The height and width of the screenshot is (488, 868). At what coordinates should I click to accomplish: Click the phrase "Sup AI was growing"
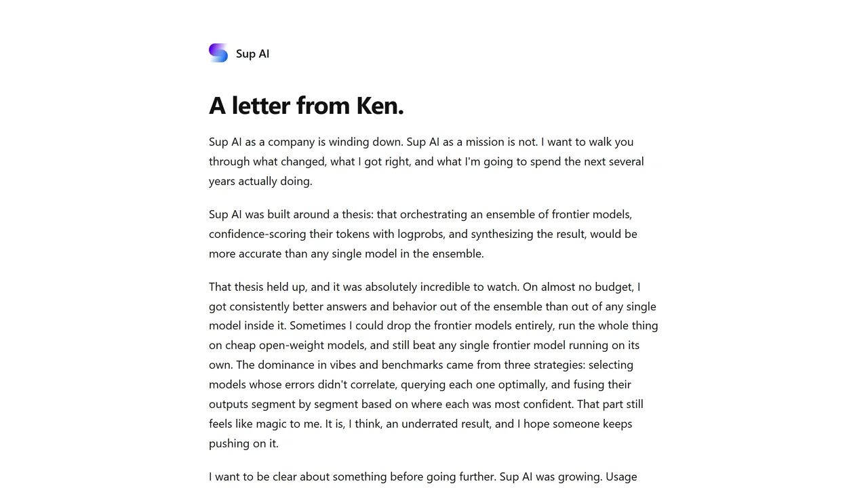click(551, 476)
